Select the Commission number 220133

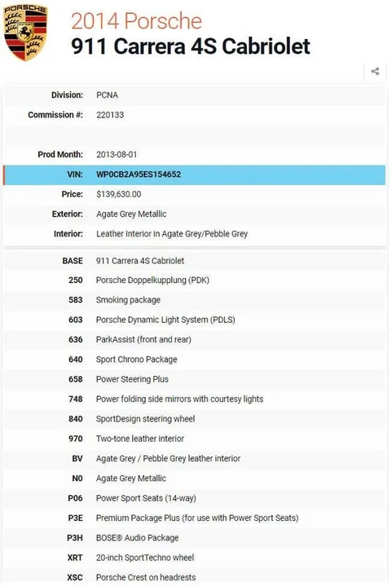[110, 115]
